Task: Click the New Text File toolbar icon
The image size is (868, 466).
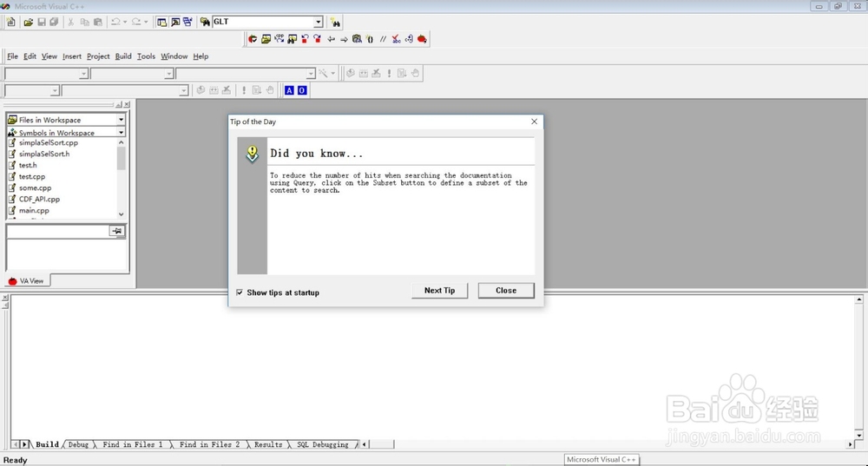Action: 10,23
